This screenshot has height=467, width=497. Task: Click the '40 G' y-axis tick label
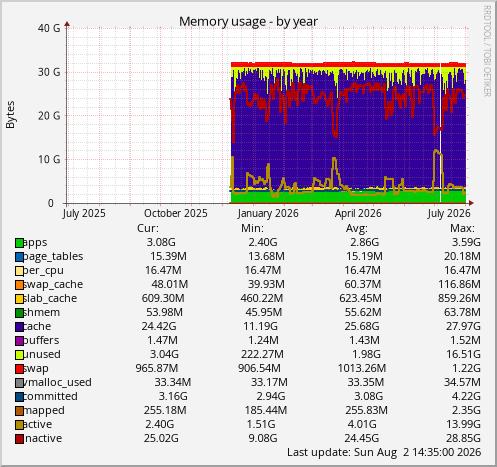click(49, 28)
